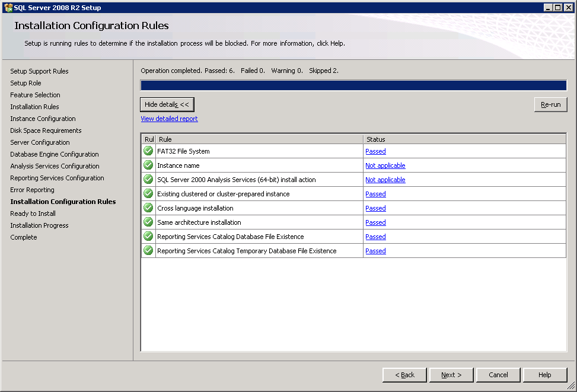Image resolution: width=577 pixels, height=392 pixels.
Task: Cancel the SQL Server setup
Action: (x=498, y=375)
